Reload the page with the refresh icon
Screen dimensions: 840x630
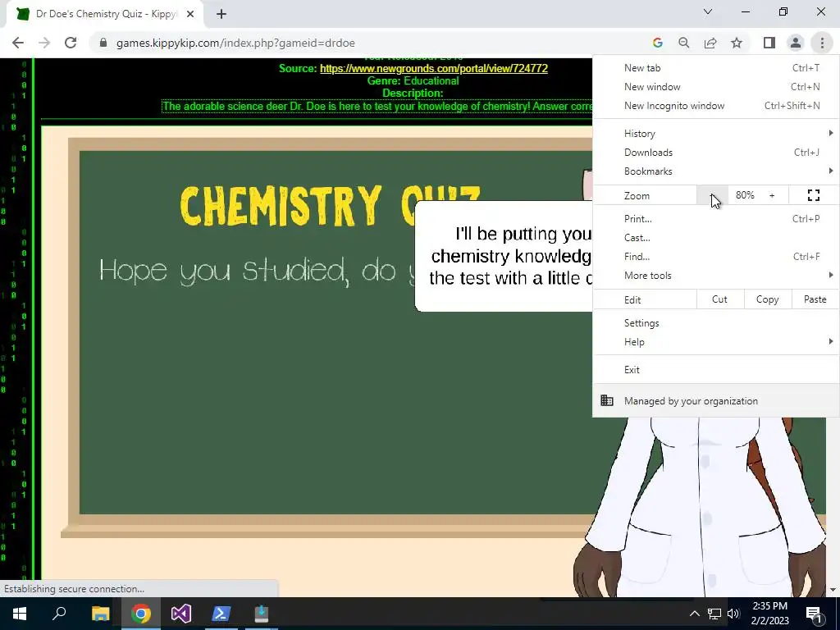click(x=71, y=43)
